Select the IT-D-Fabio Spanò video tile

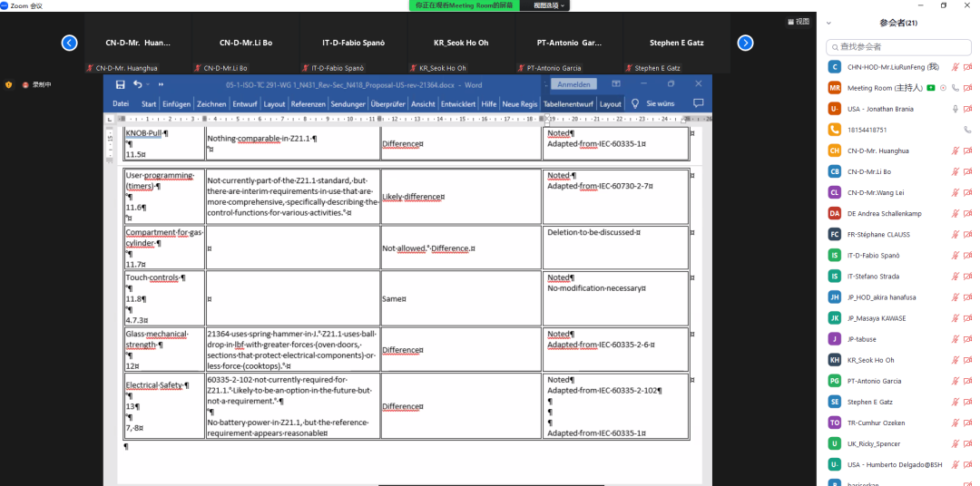pos(354,44)
